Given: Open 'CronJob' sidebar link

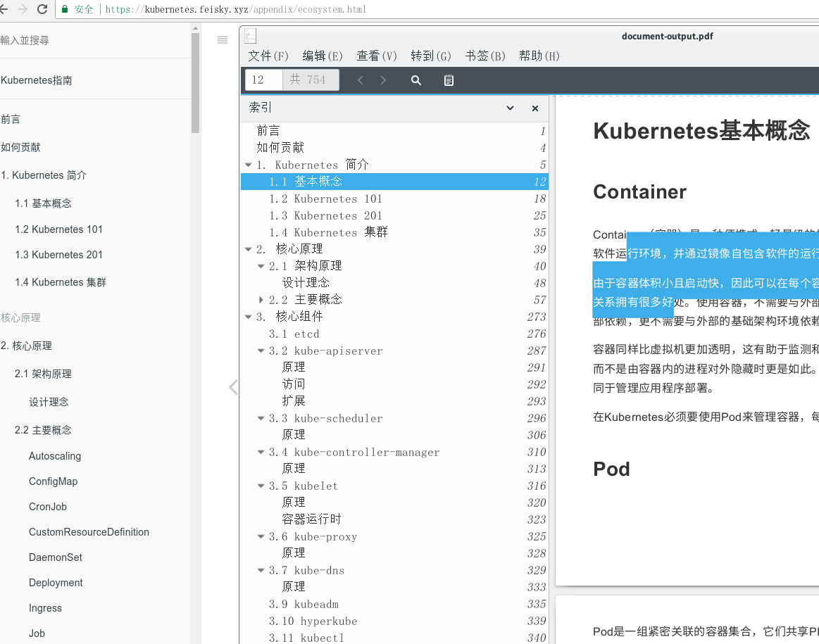Looking at the screenshot, I should click(x=48, y=507).
